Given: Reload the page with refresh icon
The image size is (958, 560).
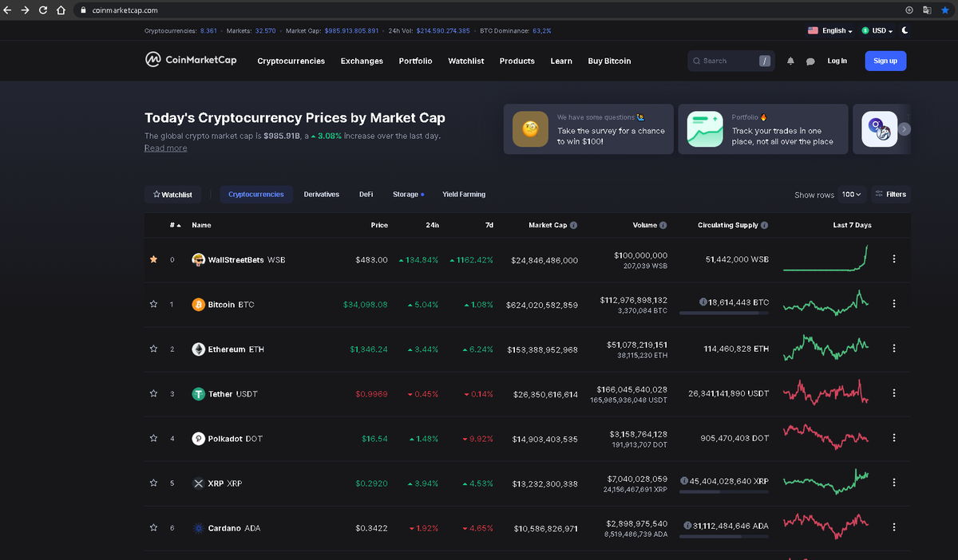Looking at the screenshot, I should [x=42, y=10].
